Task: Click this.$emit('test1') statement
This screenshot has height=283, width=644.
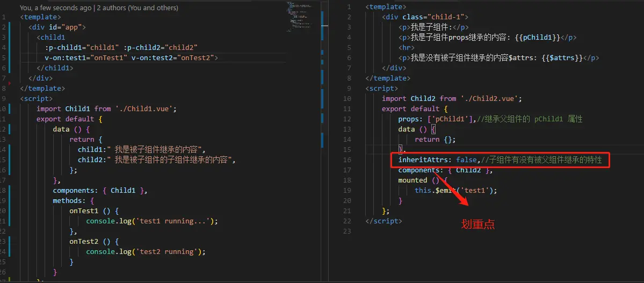Action: coord(456,191)
